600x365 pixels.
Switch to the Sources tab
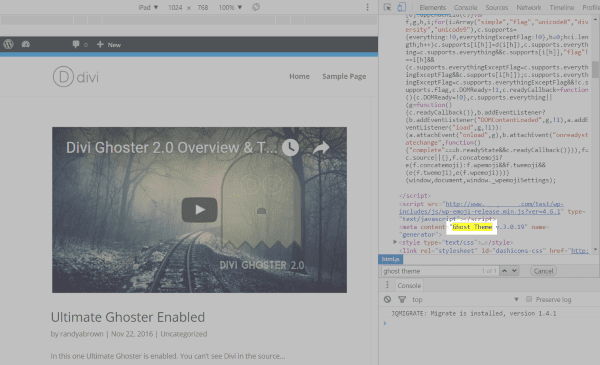497,8
